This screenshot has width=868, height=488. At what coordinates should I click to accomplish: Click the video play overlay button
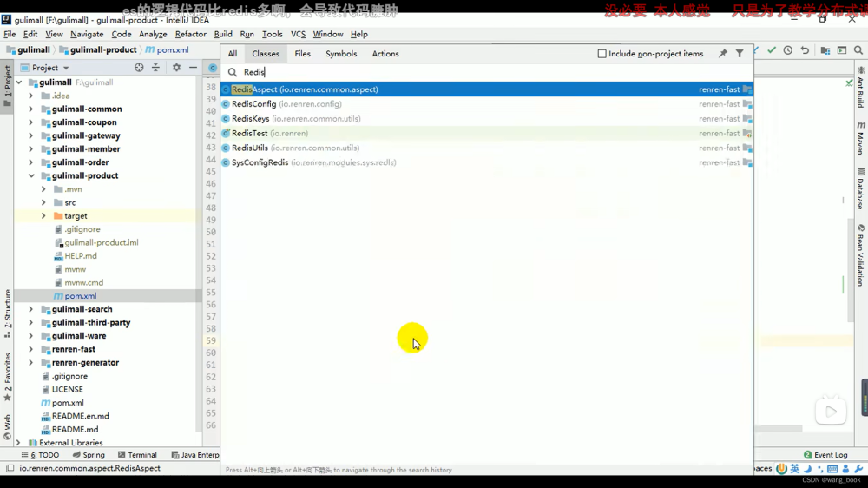(831, 412)
